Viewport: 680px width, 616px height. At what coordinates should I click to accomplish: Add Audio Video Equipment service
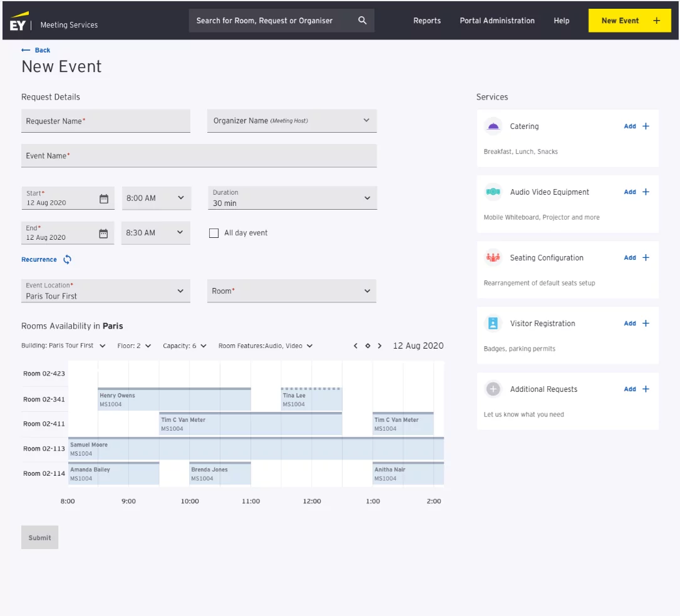click(x=636, y=192)
